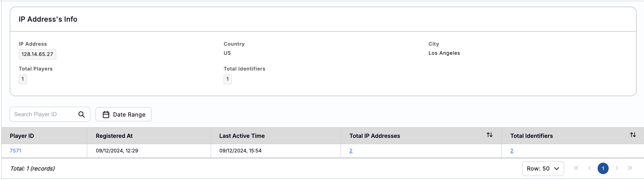Jump to last page double-chevron

[x=630, y=168]
